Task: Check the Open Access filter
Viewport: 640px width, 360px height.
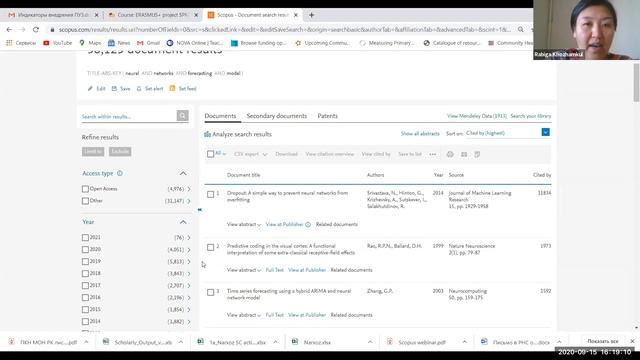Action: pos(85,189)
